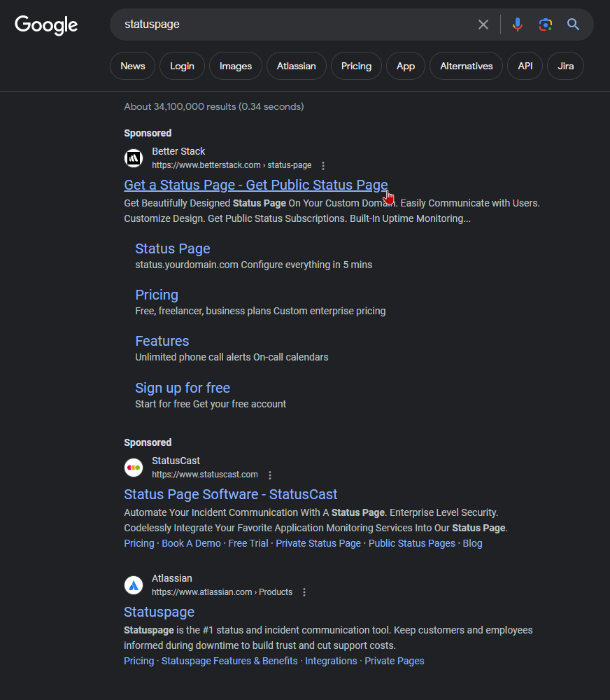Screen dimensions: 610x700
Task: Click the betterstack.com URL text
Action: pos(232,165)
